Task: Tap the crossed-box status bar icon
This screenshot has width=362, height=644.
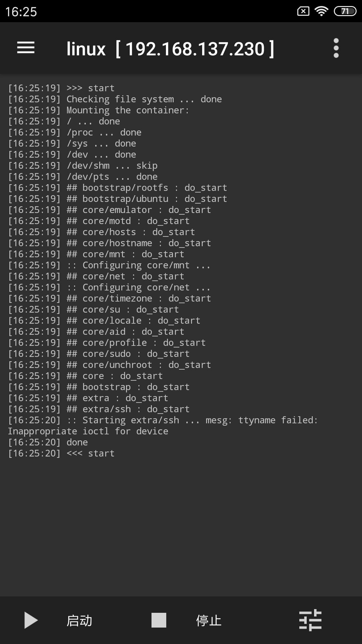Action: coord(303,11)
